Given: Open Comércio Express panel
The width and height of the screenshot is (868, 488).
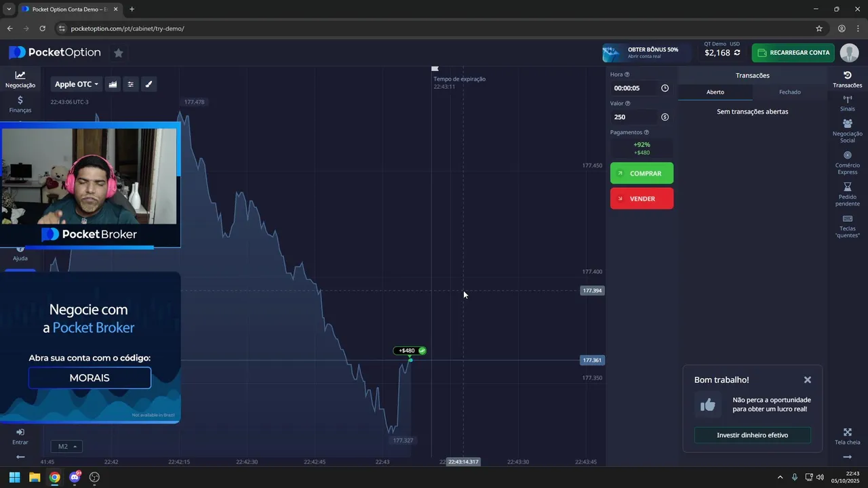Looking at the screenshot, I should (x=847, y=163).
